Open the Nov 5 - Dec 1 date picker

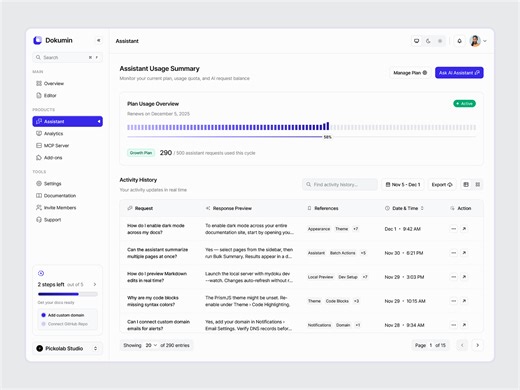[403, 184]
